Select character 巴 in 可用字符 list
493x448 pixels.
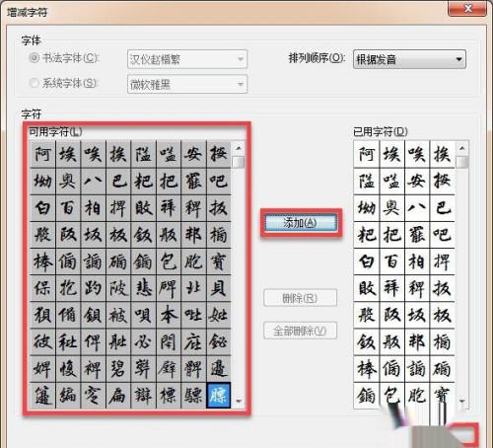coord(118,182)
